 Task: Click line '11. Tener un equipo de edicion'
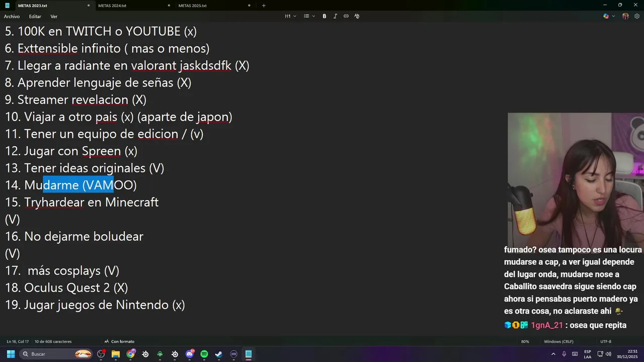(104, 134)
